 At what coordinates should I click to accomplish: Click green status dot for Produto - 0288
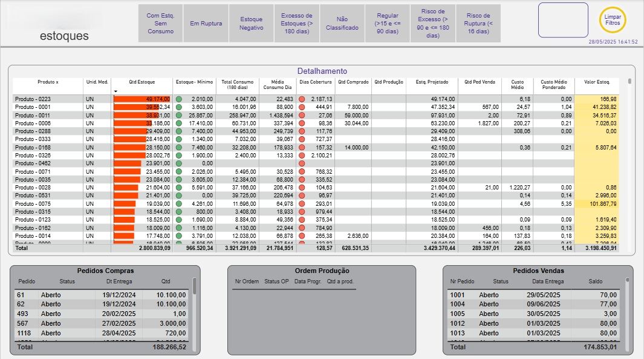178,131
